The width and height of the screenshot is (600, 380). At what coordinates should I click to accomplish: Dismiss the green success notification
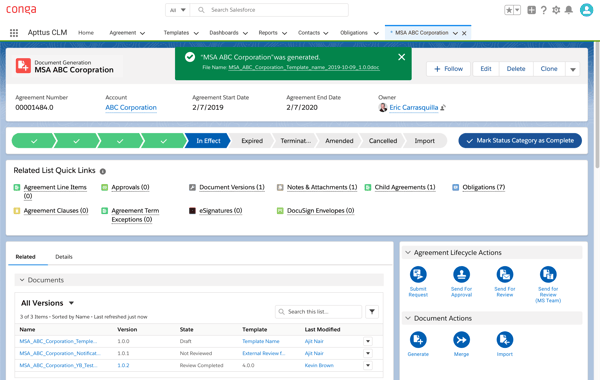click(x=401, y=57)
